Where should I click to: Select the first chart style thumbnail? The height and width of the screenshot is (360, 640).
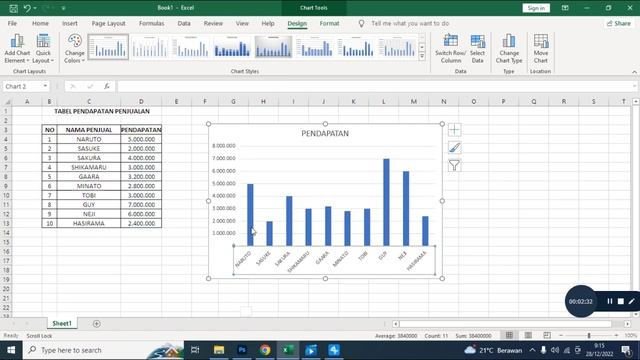point(108,47)
